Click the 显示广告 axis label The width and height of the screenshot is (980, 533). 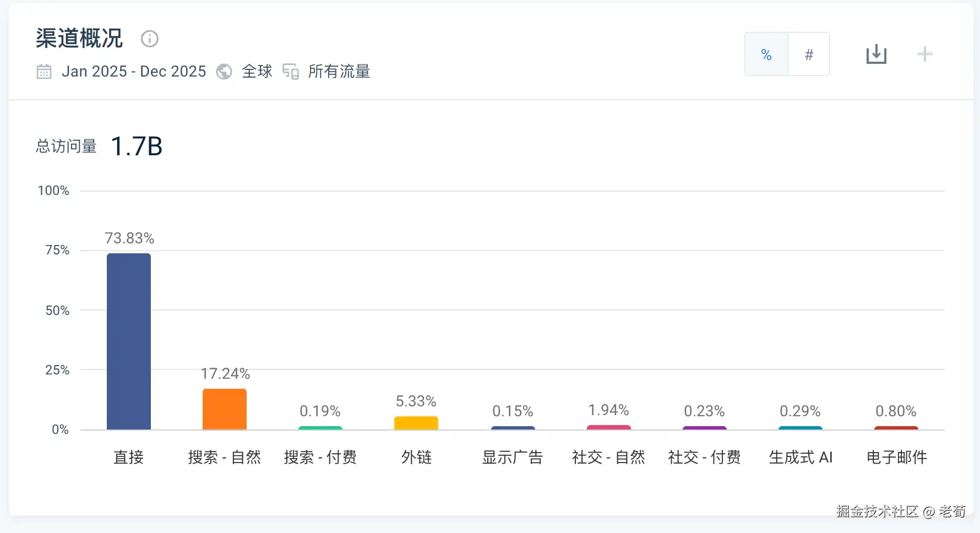[x=513, y=457]
